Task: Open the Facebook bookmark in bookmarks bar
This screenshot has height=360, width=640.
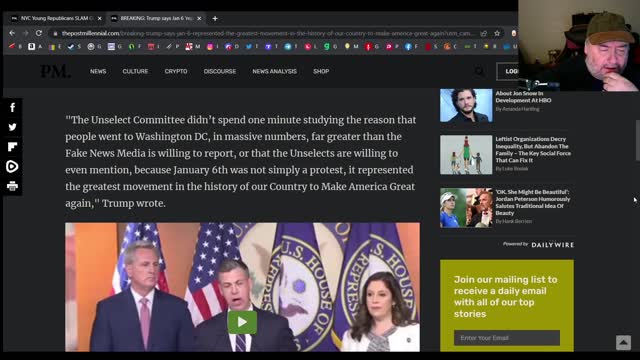Action: tap(408, 47)
